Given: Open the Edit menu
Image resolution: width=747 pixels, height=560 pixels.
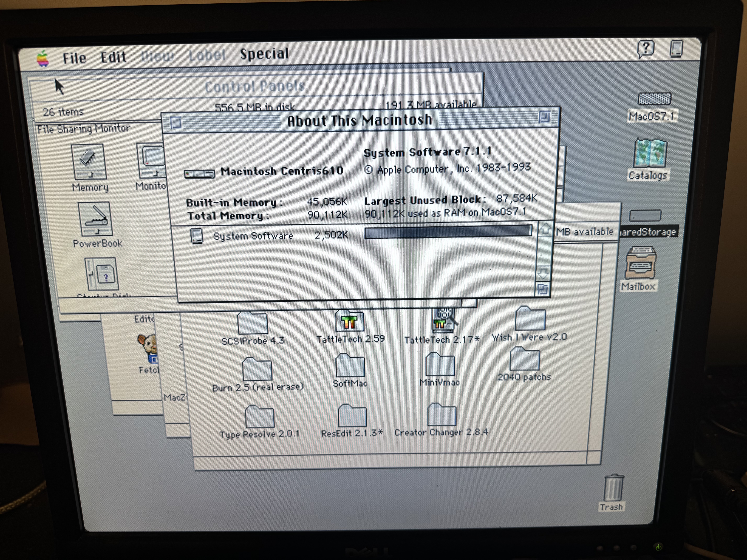Looking at the screenshot, I should click(114, 57).
